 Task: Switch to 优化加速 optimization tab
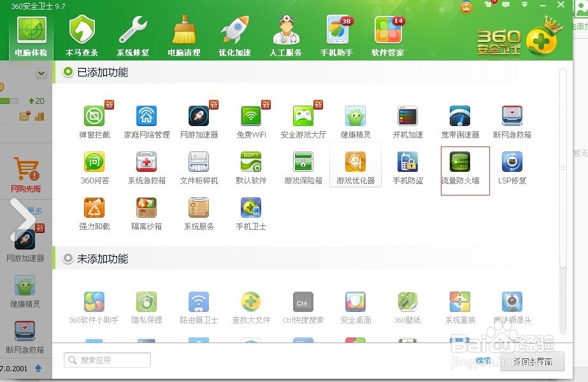click(x=234, y=37)
